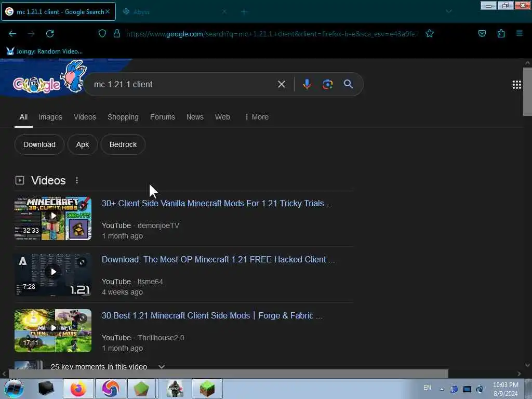Open the tracking protection shield icon
This screenshot has height=399, width=532.
click(x=102, y=33)
